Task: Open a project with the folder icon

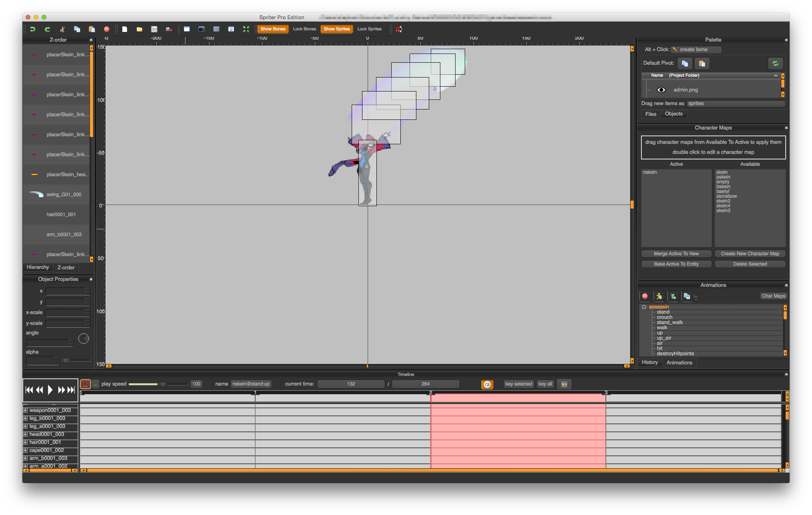Action: [x=139, y=29]
